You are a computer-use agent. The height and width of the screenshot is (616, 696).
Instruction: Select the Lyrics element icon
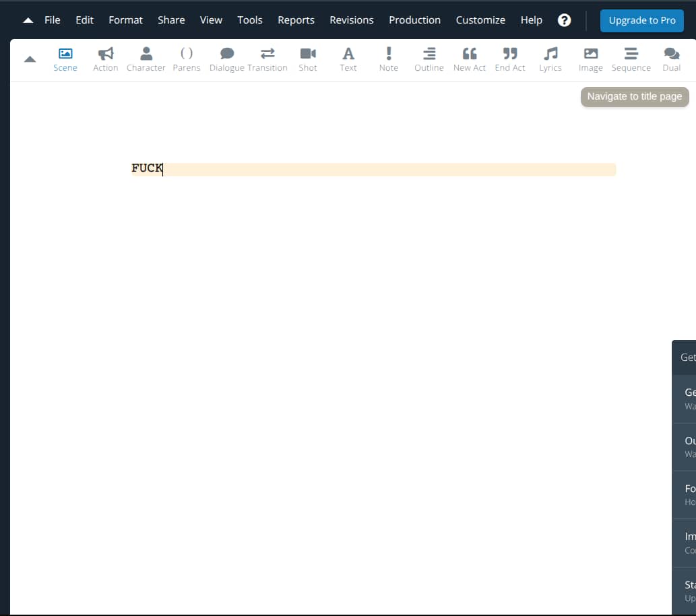pos(550,59)
